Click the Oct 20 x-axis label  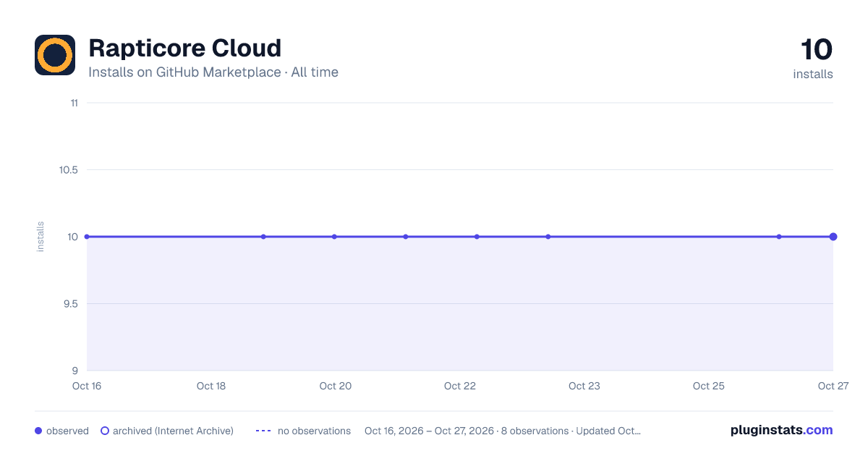(336, 386)
